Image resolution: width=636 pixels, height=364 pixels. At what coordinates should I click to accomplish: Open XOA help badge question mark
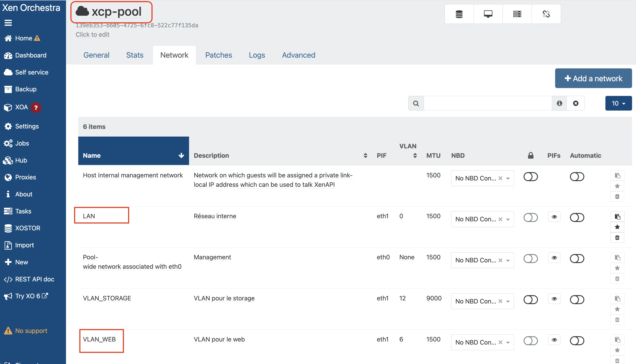[36, 107]
